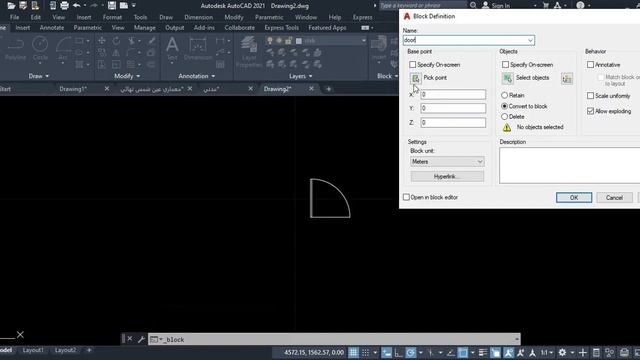The height and width of the screenshot is (360, 640).
Task: Uncheck the Allow exploding checkbox
Action: [x=590, y=111]
